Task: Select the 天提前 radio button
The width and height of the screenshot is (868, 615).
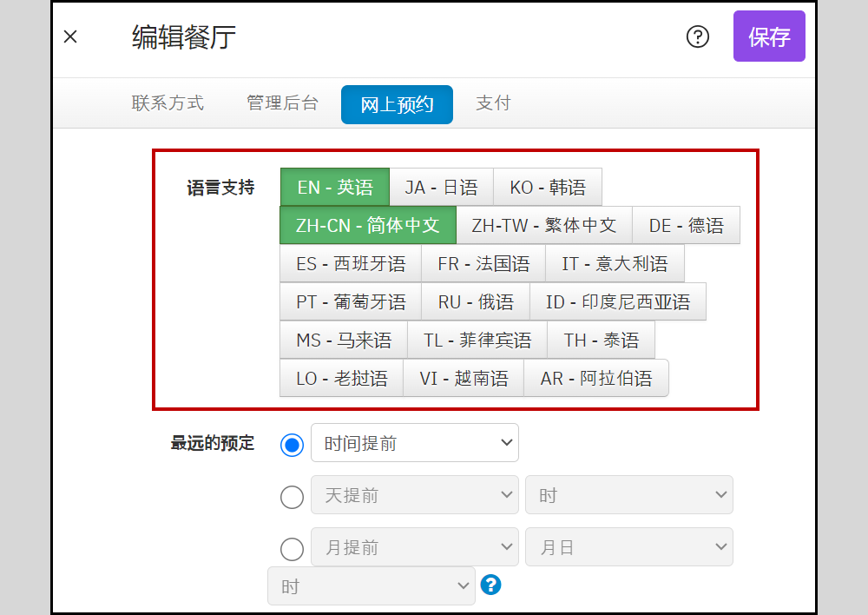Action: (x=292, y=497)
